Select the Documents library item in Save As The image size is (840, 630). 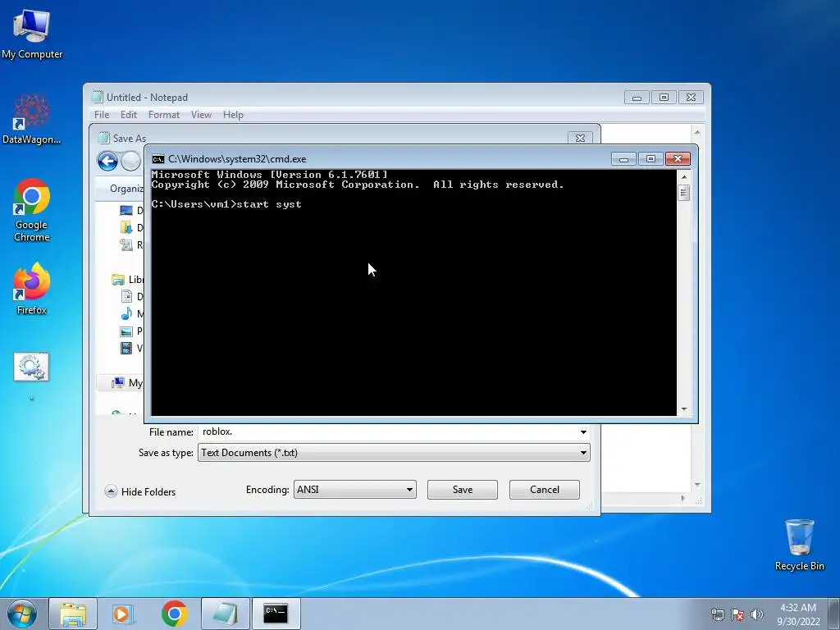pyautogui.click(x=132, y=297)
